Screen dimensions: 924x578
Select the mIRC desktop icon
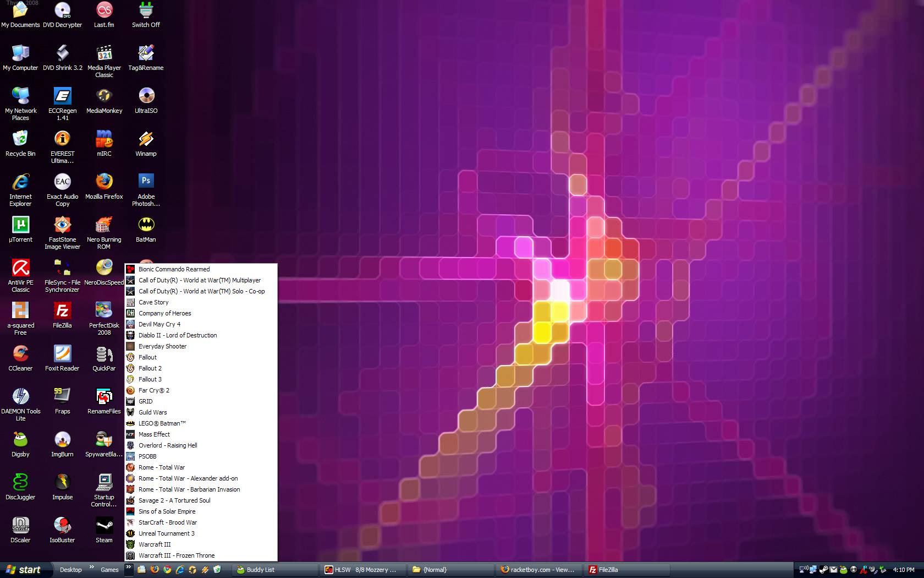tap(104, 143)
